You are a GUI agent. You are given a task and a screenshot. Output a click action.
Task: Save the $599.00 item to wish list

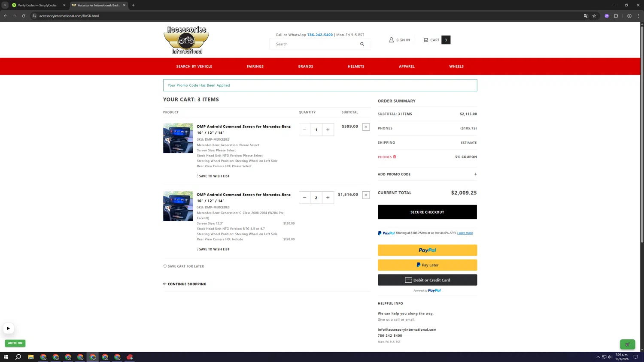click(x=213, y=176)
